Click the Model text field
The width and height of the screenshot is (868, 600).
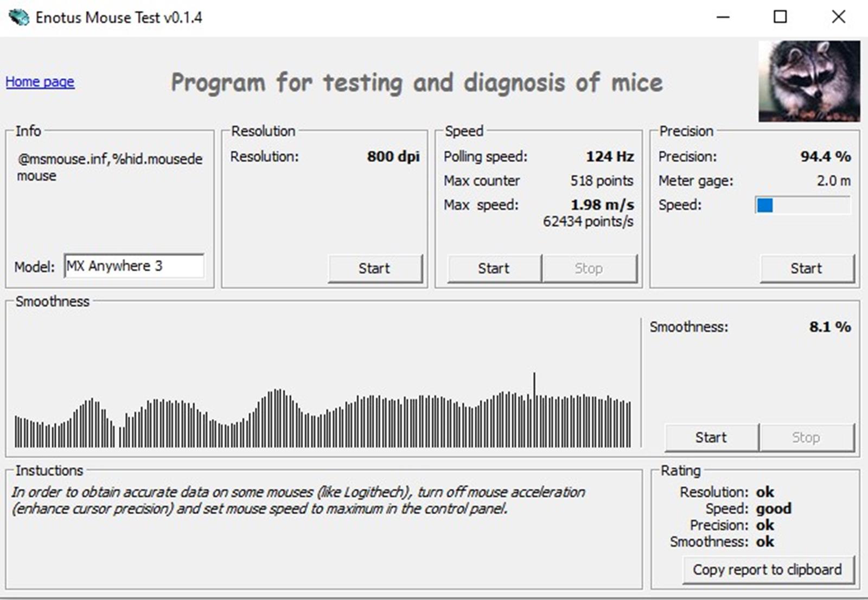tap(134, 266)
